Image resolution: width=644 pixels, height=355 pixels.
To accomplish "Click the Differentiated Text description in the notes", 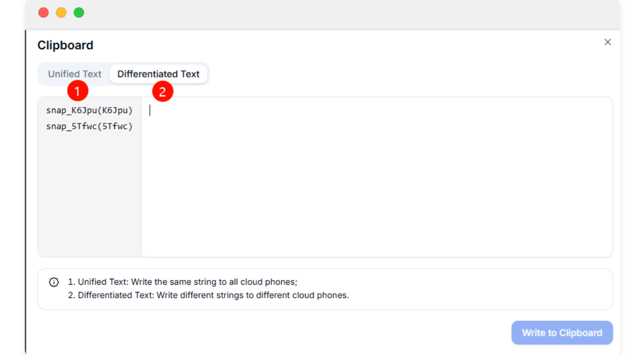I will pyautogui.click(x=208, y=295).
